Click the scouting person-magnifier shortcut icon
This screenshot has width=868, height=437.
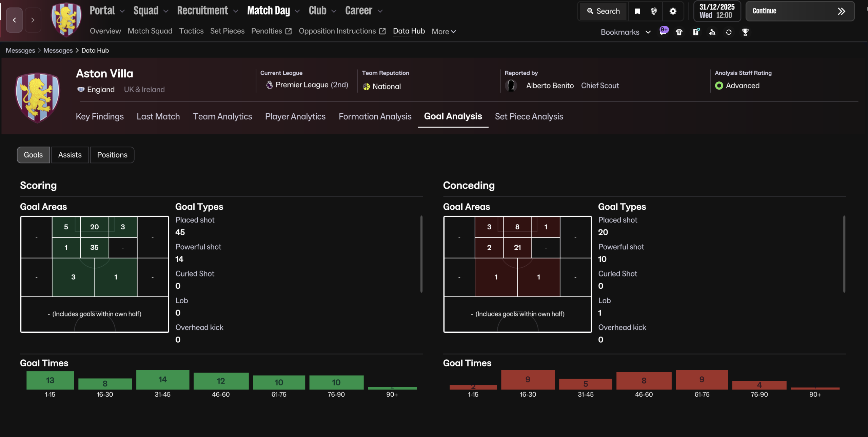pyautogui.click(x=712, y=32)
